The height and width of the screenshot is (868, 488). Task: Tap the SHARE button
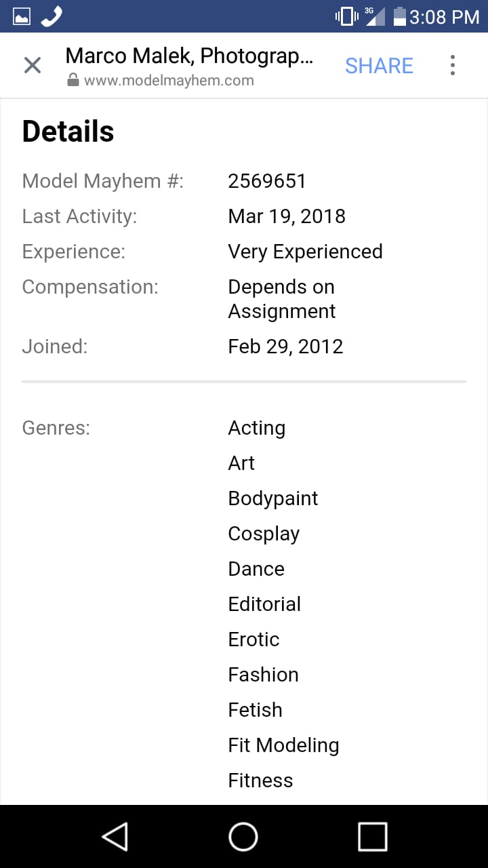(x=379, y=66)
